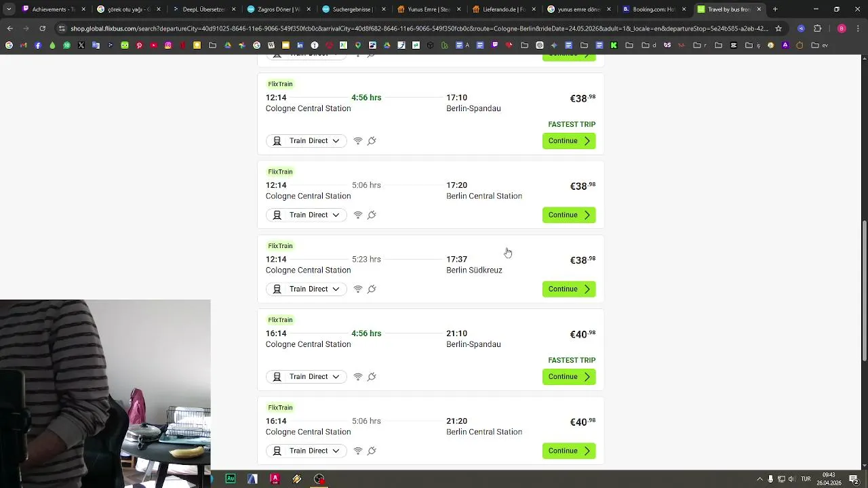
Task: Open Chrome's three-dot menu
Action: click(x=858, y=28)
